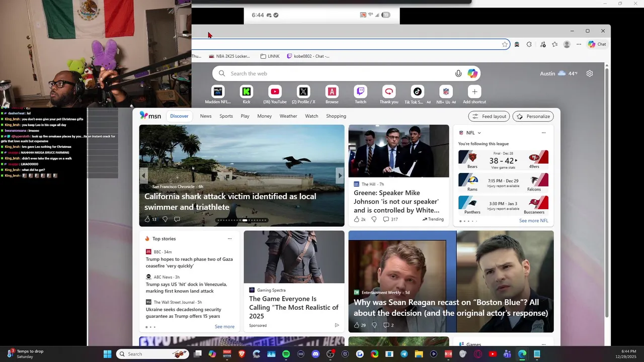
Task: Like the California shark attack story
Action: (x=147, y=219)
